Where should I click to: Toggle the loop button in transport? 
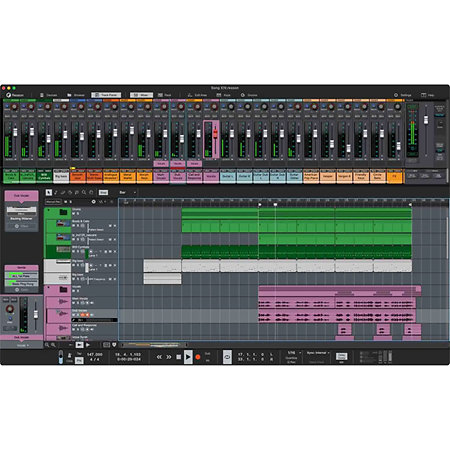227,357
